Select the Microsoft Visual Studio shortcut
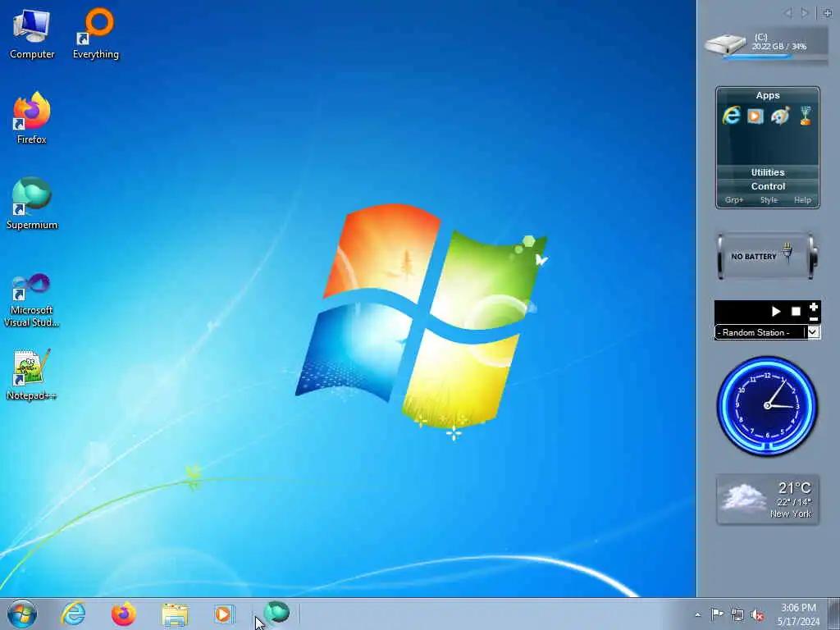Image resolution: width=840 pixels, height=630 pixels. [31, 300]
